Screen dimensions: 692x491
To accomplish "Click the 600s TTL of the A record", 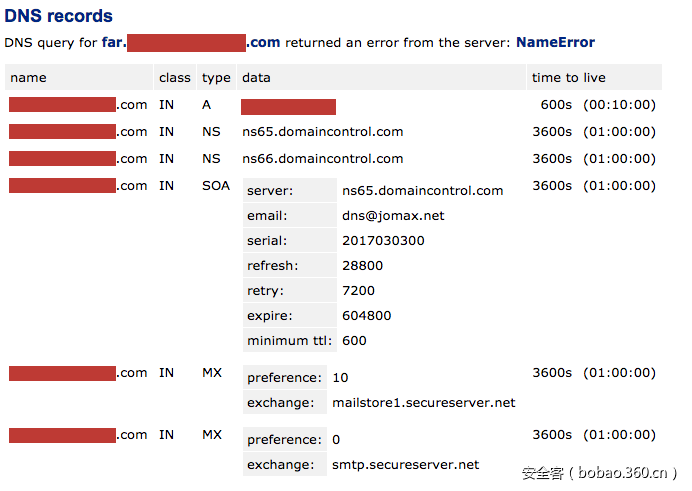I will 555,105.
